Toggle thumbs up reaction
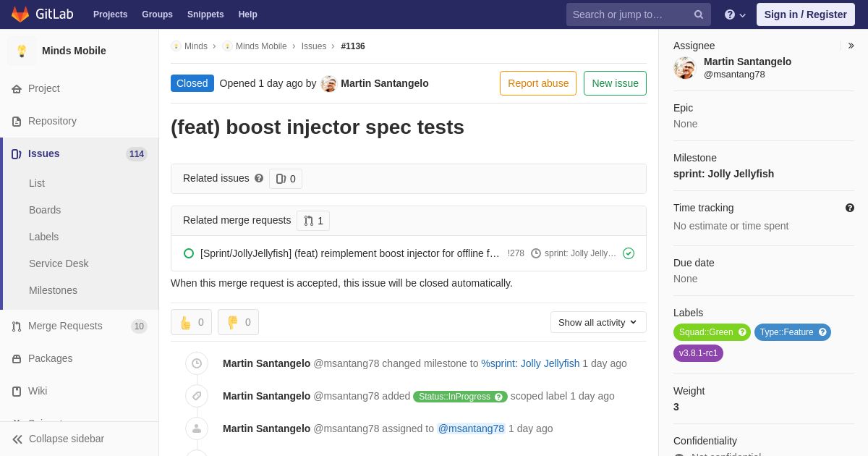Screen dimensions: 868x456 (191, 322)
